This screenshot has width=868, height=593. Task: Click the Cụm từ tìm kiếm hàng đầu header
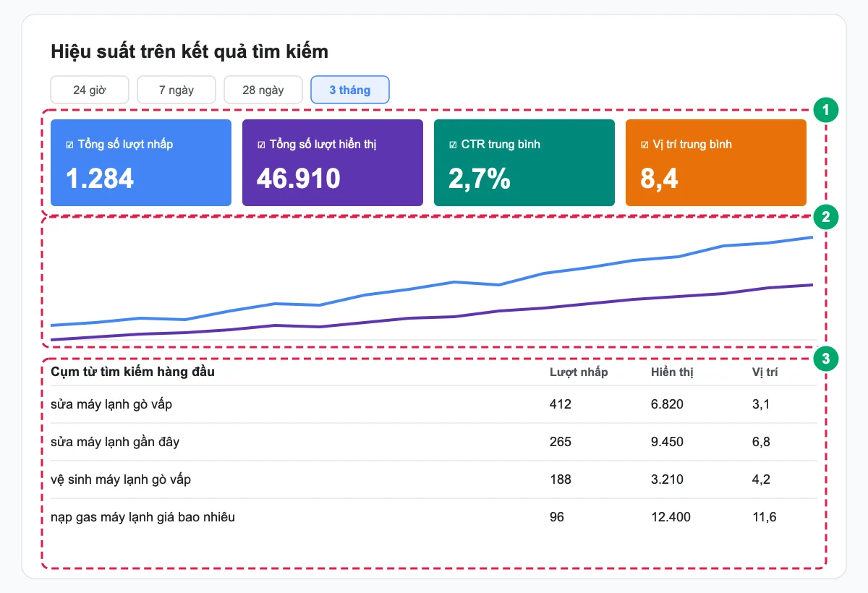coord(132,372)
